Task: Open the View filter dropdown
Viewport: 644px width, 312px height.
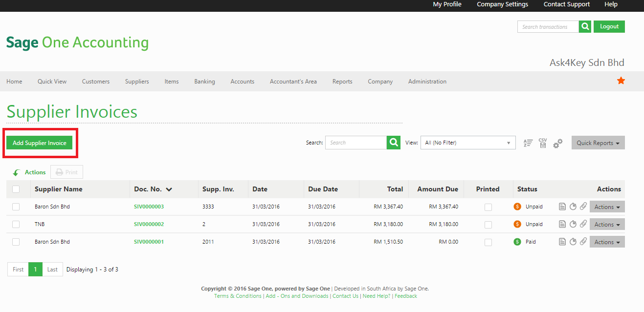Action: point(468,143)
